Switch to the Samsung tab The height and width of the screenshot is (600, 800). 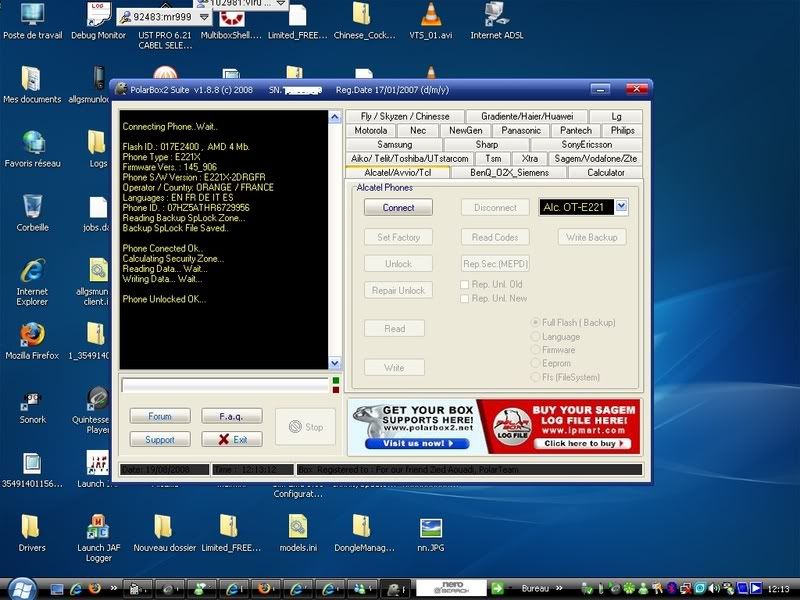394,144
